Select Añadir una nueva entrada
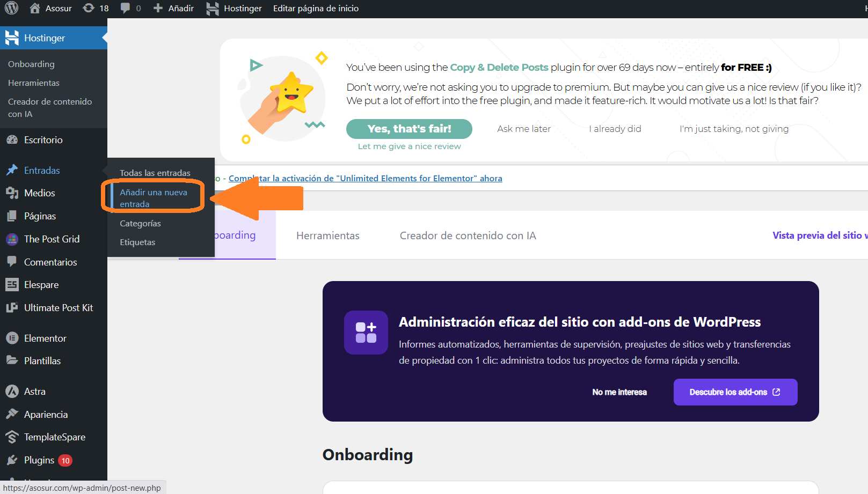Viewport: 868px width, 494px height. click(154, 198)
